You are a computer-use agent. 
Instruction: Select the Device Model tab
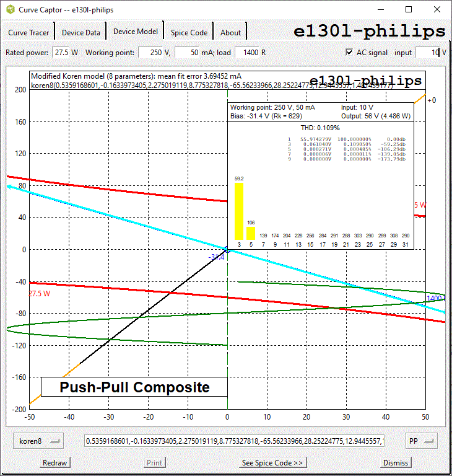coord(136,31)
